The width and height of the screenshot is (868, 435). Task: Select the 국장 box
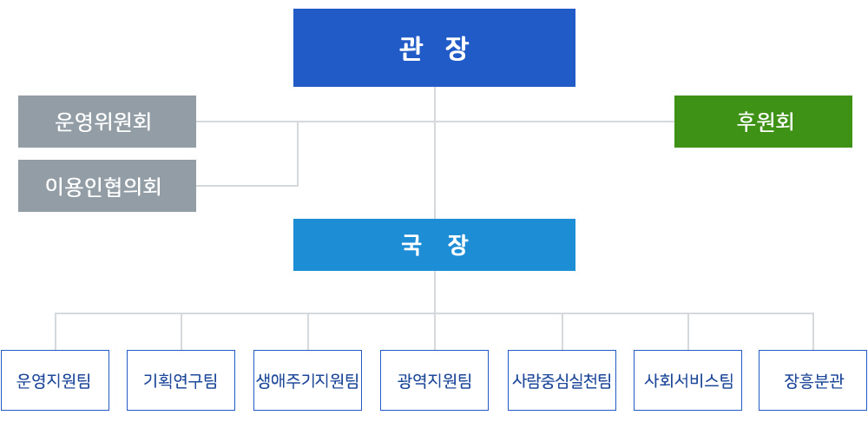[434, 245]
